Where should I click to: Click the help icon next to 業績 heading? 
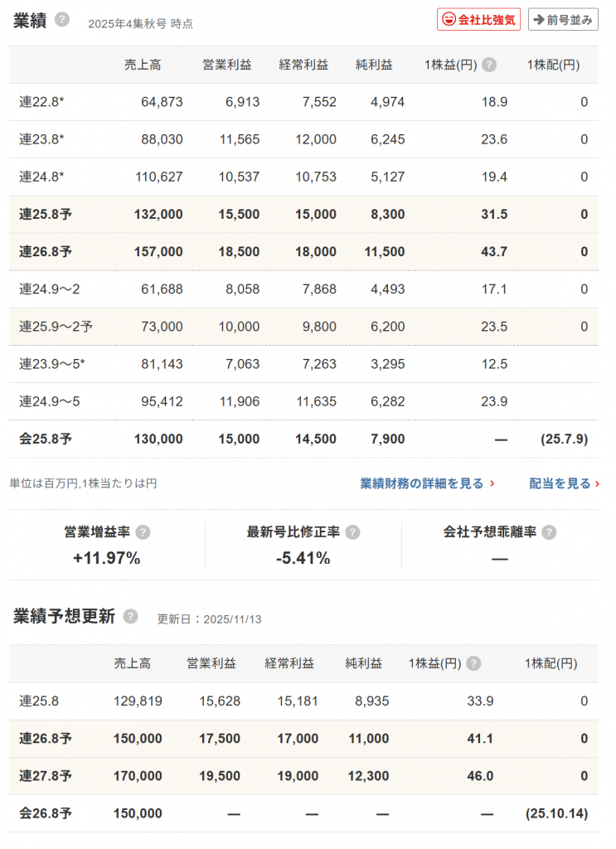62,20
